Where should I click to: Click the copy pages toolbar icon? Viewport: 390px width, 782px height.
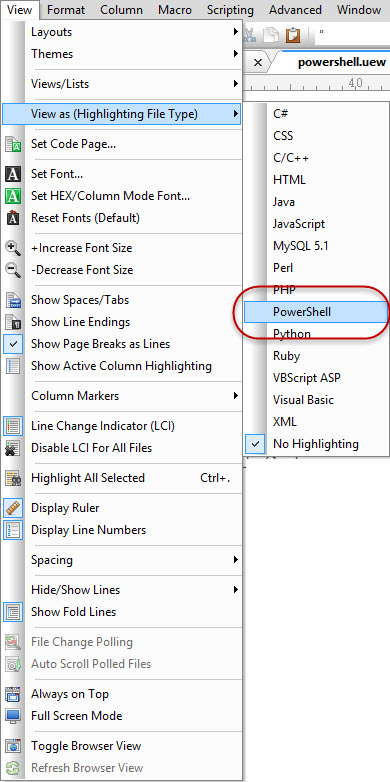(x=271, y=35)
